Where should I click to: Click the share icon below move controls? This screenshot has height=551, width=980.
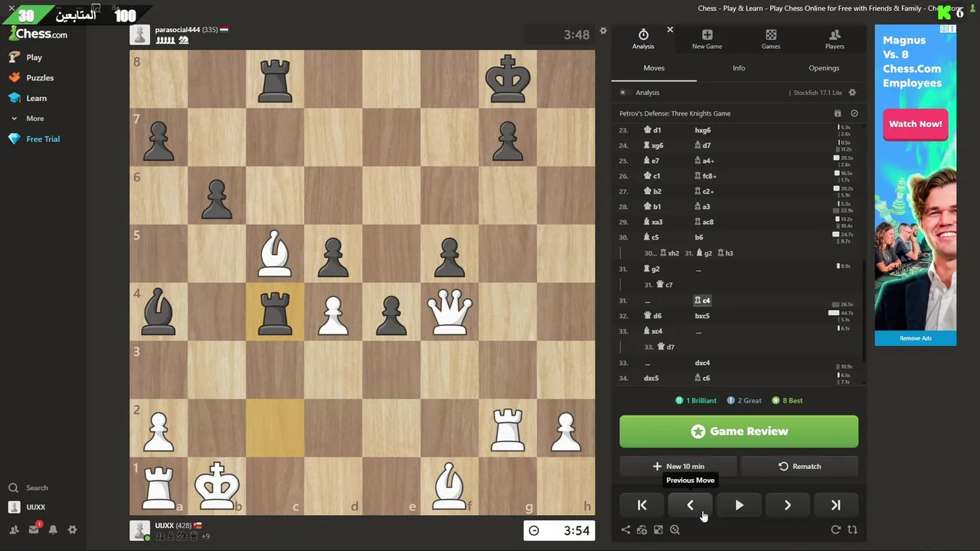(x=626, y=530)
